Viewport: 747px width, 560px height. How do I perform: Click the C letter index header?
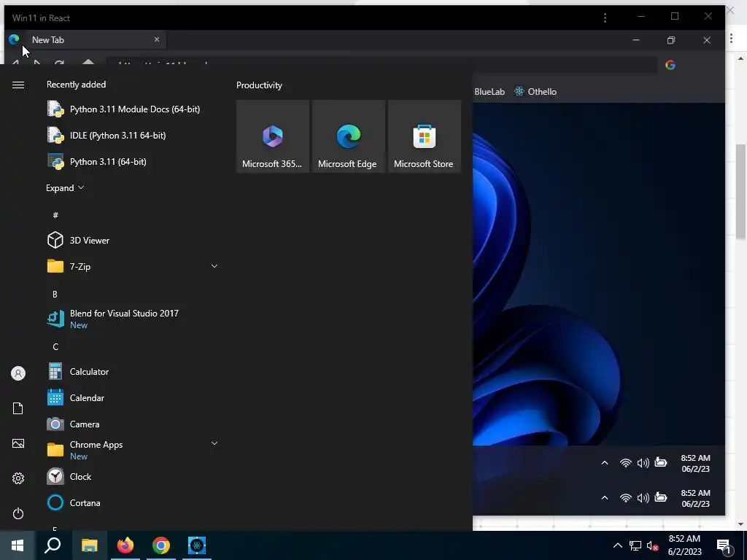point(55,346)
